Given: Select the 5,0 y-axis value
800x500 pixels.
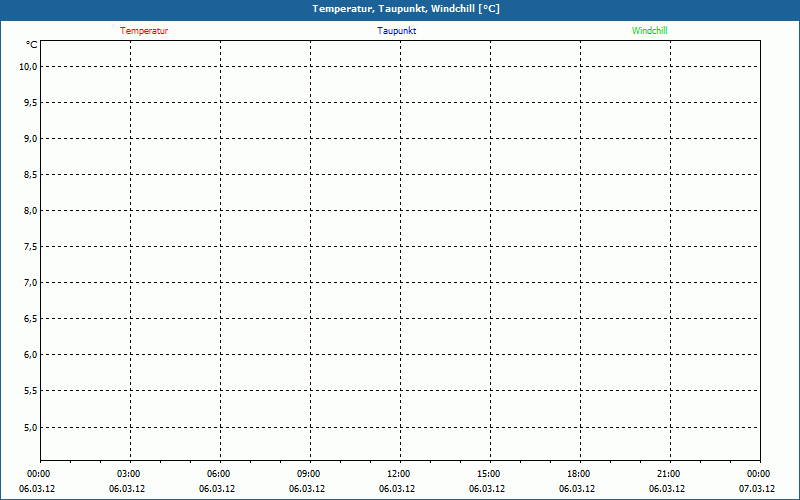Looking at the screenshot, I should 31,427.
